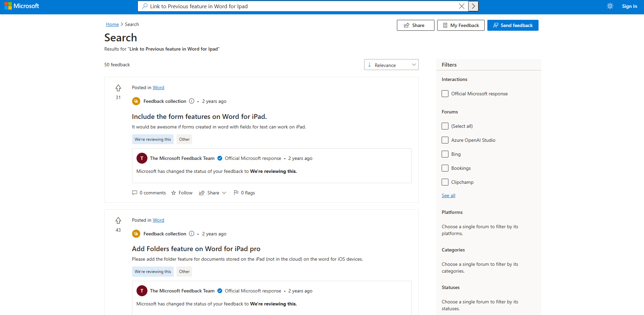Screen dimensions: 644x315
Task: Click the Feedback Team avatar in first response
Action: pos(142,158)
